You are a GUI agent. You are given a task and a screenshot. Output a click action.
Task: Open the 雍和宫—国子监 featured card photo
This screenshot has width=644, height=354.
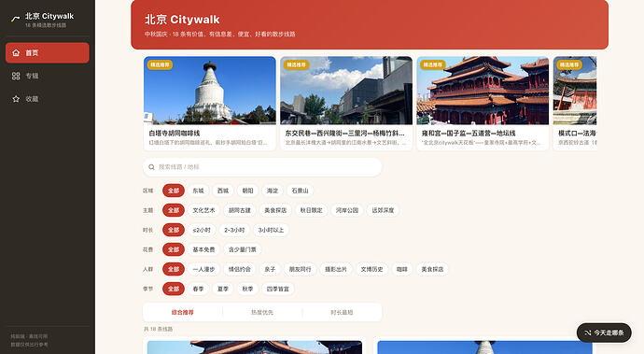click(x=483, y=91)
